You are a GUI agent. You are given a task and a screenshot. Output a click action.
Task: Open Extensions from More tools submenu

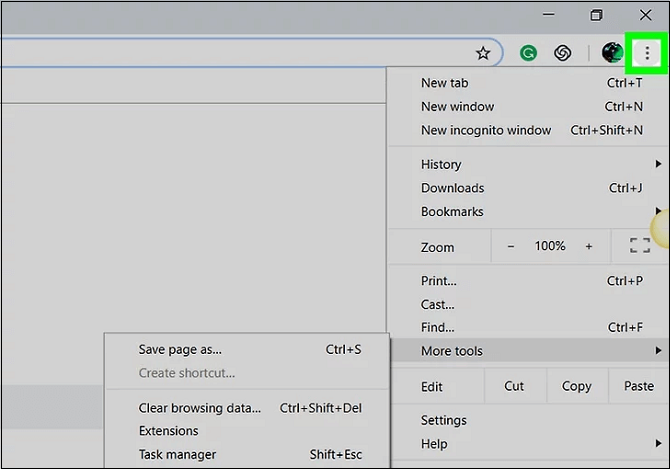point(168,431)
